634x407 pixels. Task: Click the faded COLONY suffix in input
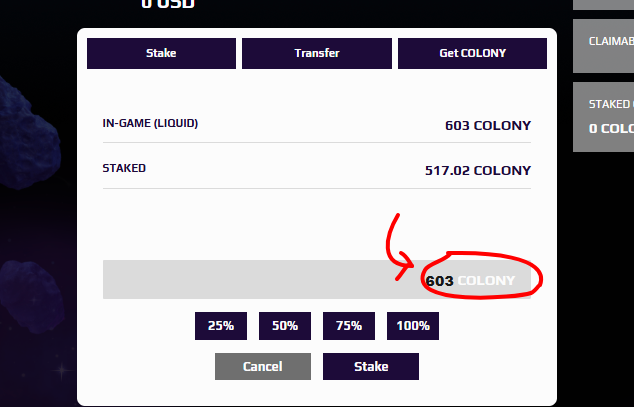click(x=486, y=280)
